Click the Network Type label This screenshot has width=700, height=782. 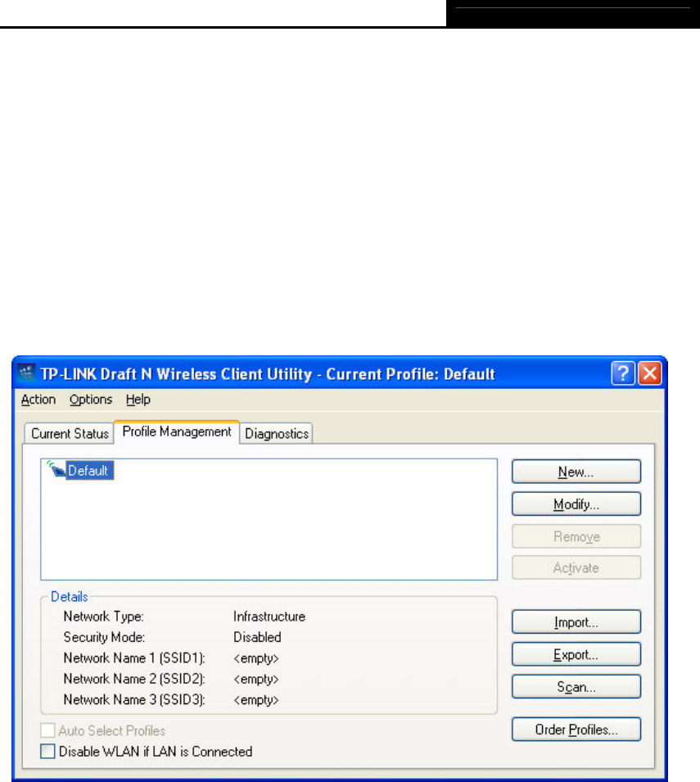tap(104, 617)
